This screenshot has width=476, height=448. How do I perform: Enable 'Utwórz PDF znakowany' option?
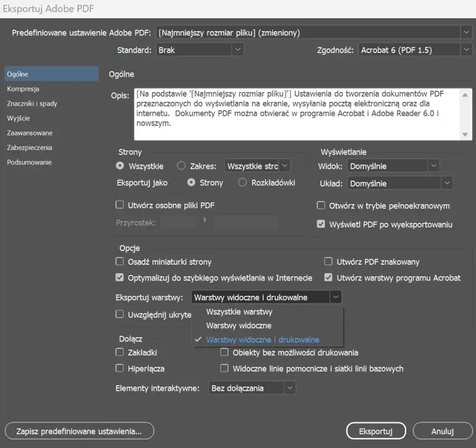click(x=329, y=261)
